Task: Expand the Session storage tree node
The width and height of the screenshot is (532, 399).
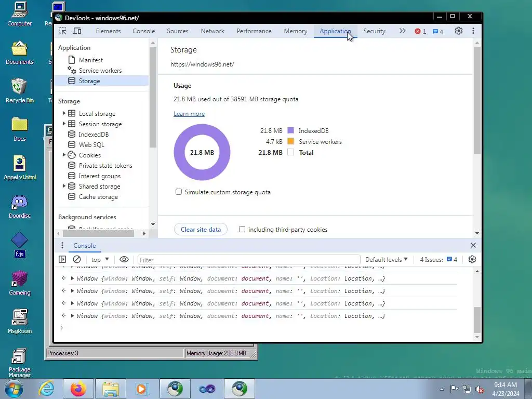Action: pyautogui.click(x=64, y=124)
